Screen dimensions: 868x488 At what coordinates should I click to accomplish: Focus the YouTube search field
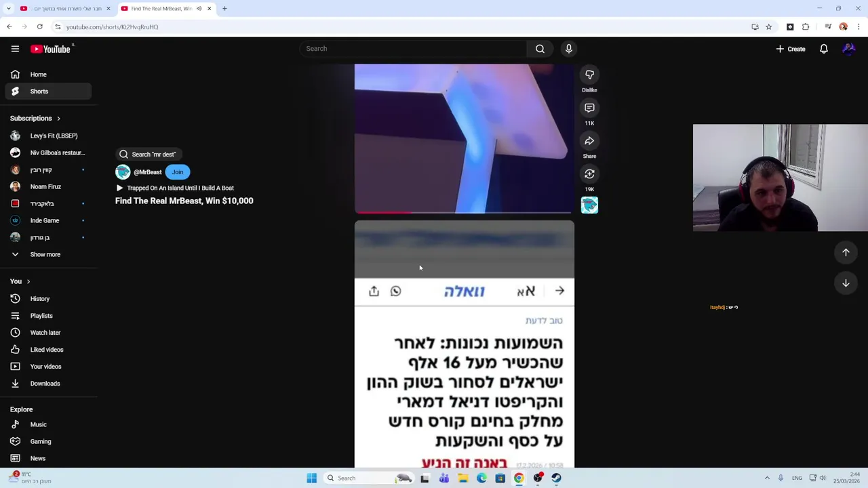point(413,49)
